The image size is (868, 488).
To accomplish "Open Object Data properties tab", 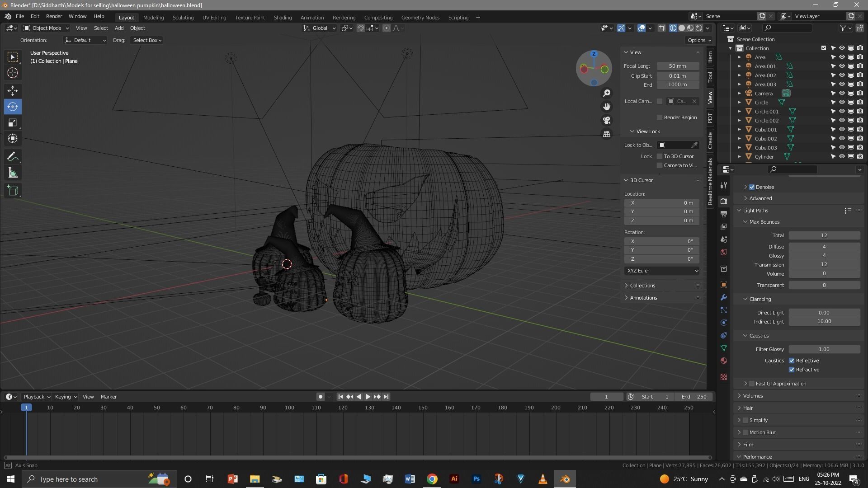I will click(x=724, y=348).
